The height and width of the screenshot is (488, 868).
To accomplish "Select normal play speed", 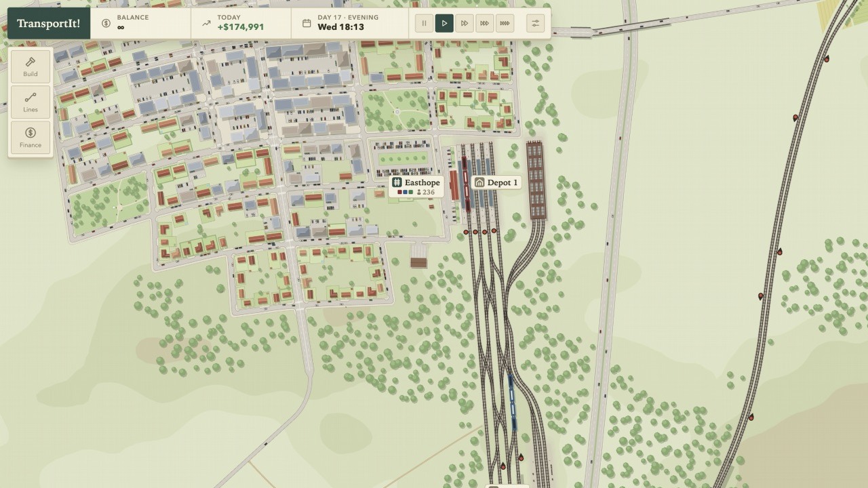I will click(444, 23).
